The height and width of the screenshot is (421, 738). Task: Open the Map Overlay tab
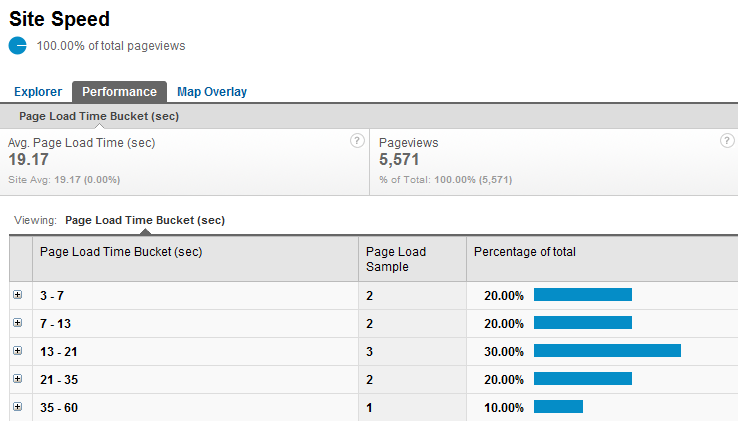point(212,92)
